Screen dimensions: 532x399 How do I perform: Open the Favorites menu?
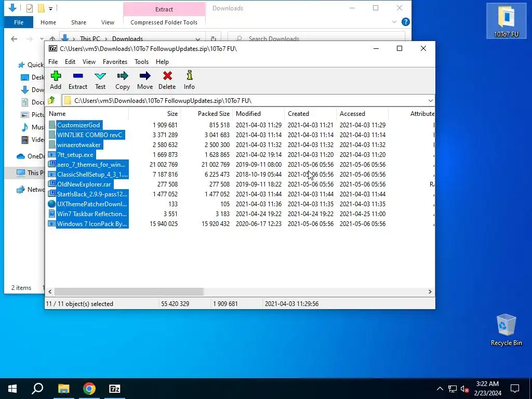pyautogui.click(x=115, y=62)
